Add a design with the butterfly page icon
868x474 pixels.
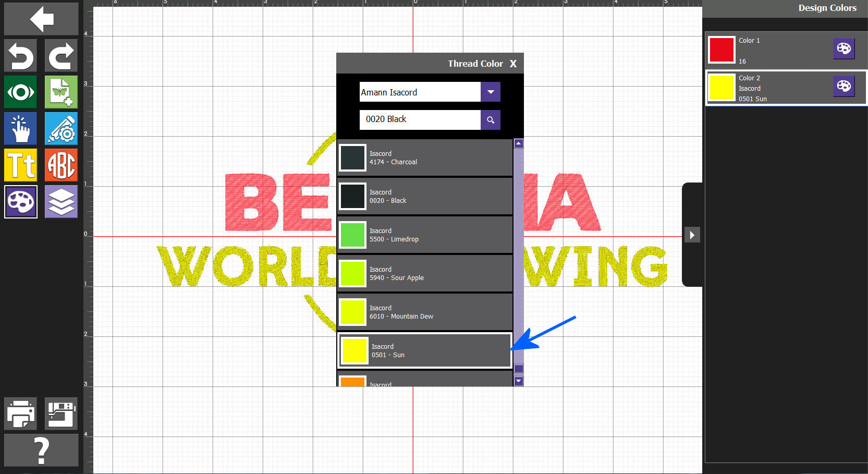tap(61, 92)
